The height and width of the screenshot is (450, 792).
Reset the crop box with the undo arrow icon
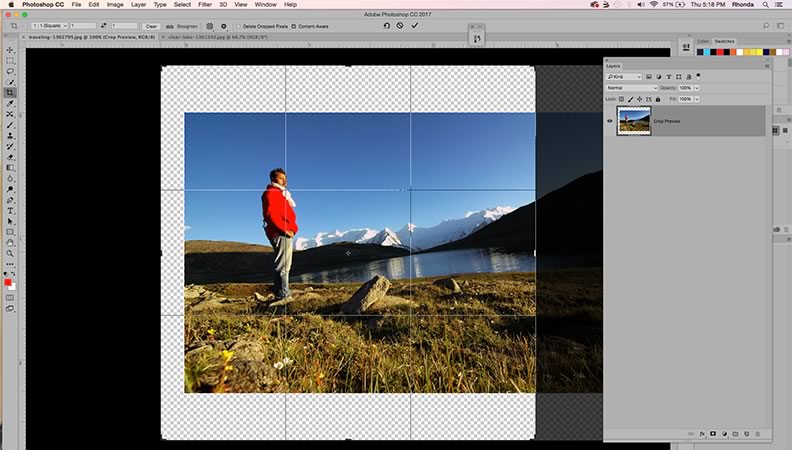[x=386, y=25]
